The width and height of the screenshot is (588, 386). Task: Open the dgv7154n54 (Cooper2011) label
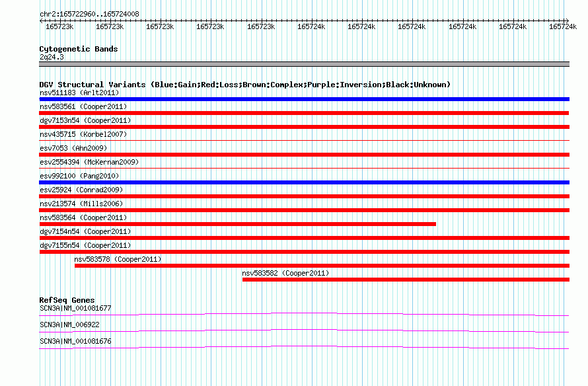coord(85,231)
